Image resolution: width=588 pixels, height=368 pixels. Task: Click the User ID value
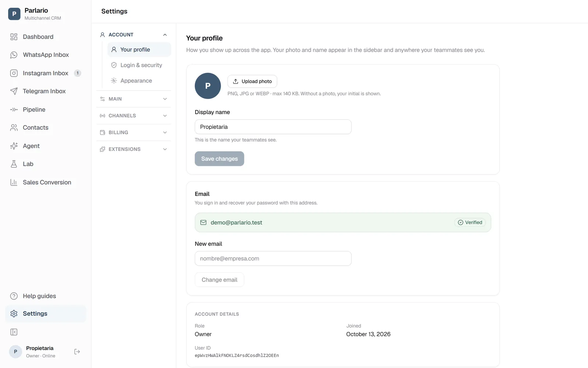pos(237,355)
